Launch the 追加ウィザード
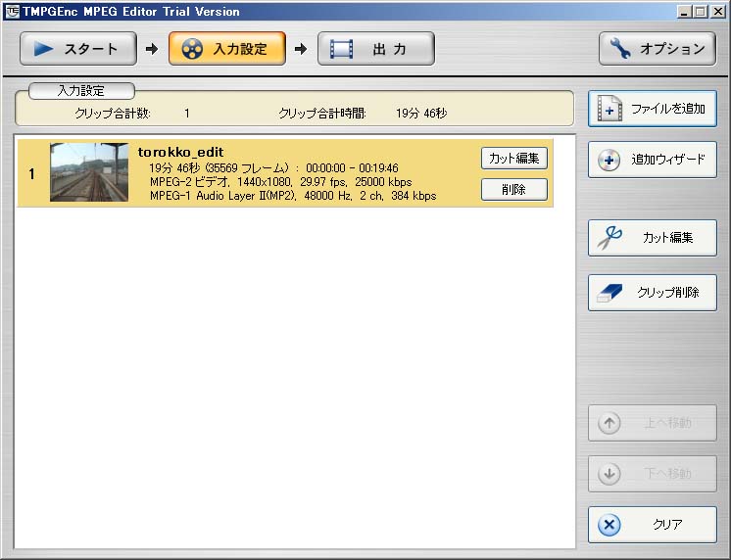The width and height of the screenshot is (731, 560). pyautogui.click(x=653, y=160)
